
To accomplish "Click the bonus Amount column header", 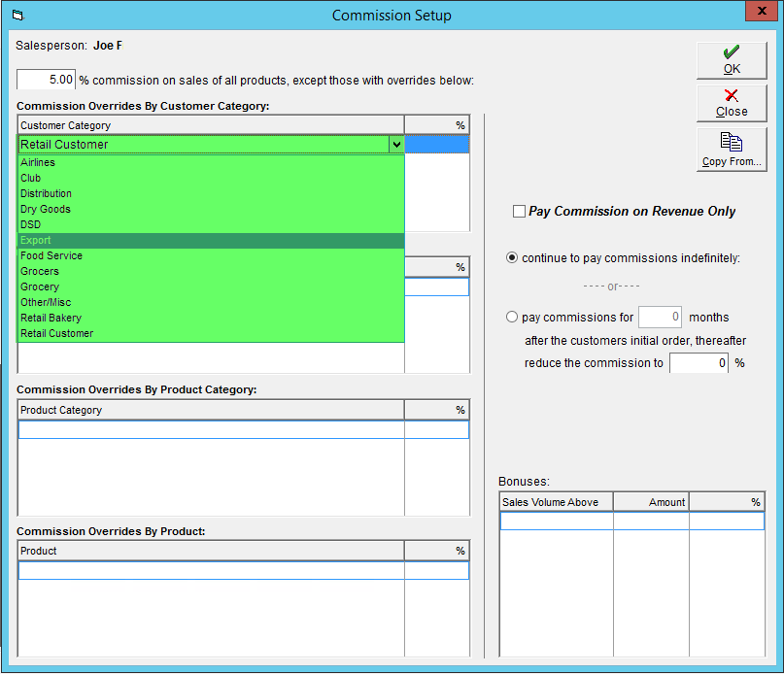I will pos(651,502).
